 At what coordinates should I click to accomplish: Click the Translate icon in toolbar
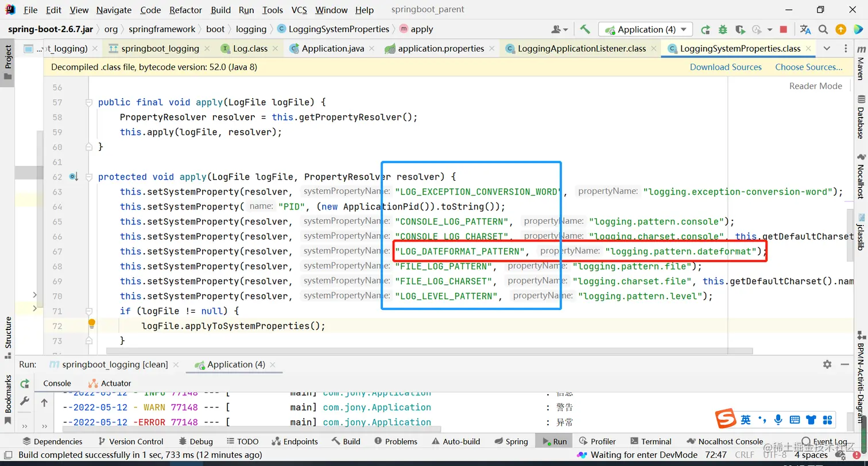(x=805, y=29)
